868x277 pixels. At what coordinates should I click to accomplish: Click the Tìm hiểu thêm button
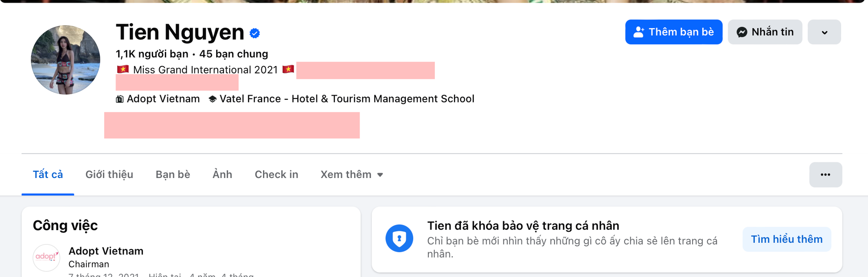point(787,239)
